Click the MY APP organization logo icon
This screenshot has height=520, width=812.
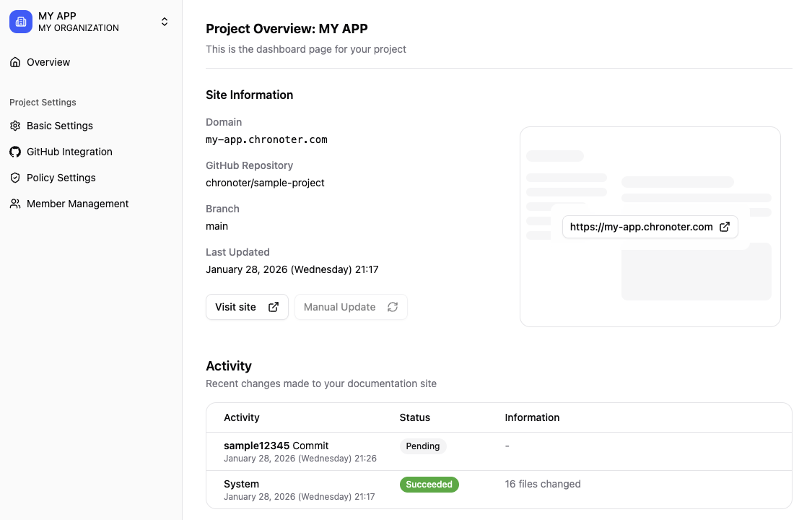20,22
